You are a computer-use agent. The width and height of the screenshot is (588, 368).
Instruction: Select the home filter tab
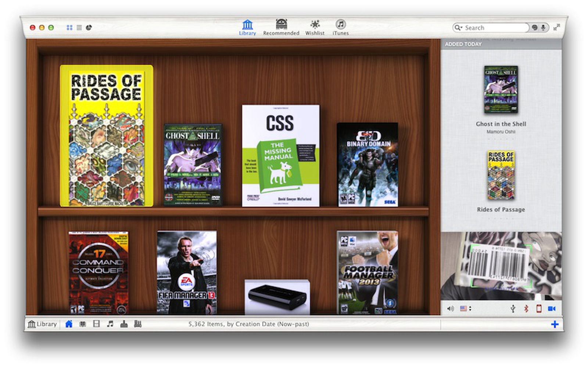(x=69, y=324)
